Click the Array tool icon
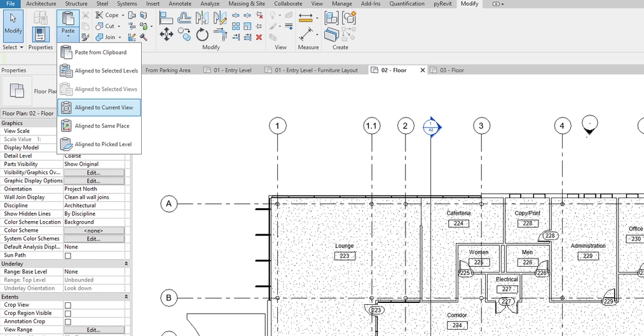This screenshot has height=336, width=644. click(236, 26)
